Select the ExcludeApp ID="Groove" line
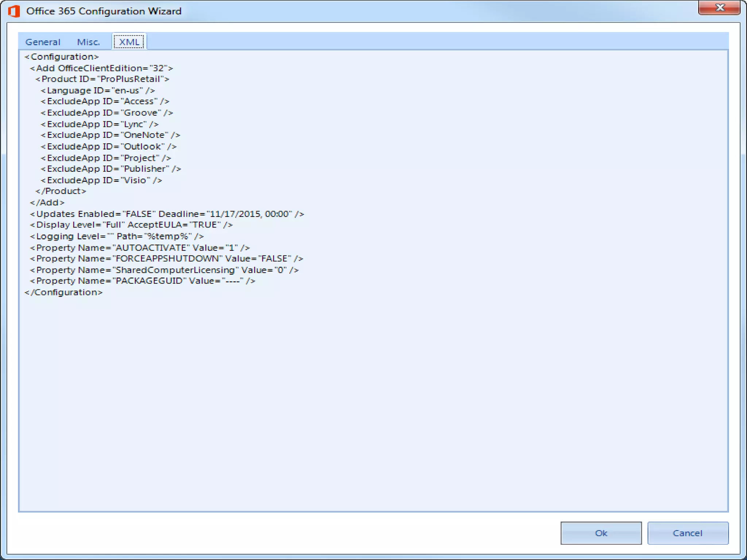This screenshot has height=560, width=747. [107, 113]
